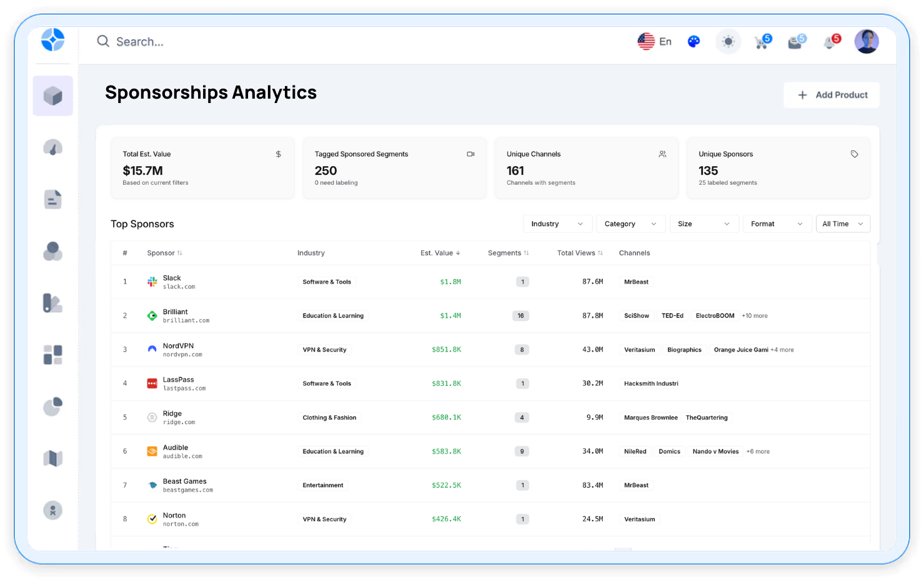Click tag icon on Unique Sponsors card

(x=854, y=154)
